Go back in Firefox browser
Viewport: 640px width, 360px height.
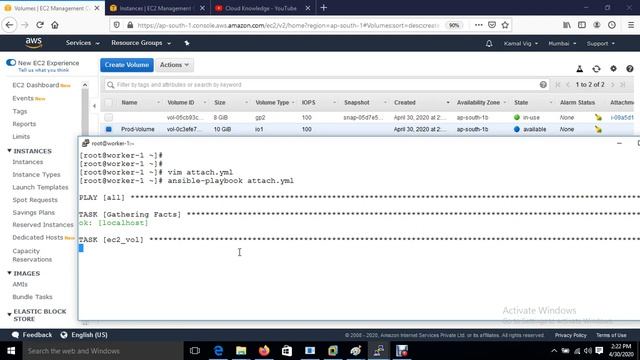(x=9, y=25)
